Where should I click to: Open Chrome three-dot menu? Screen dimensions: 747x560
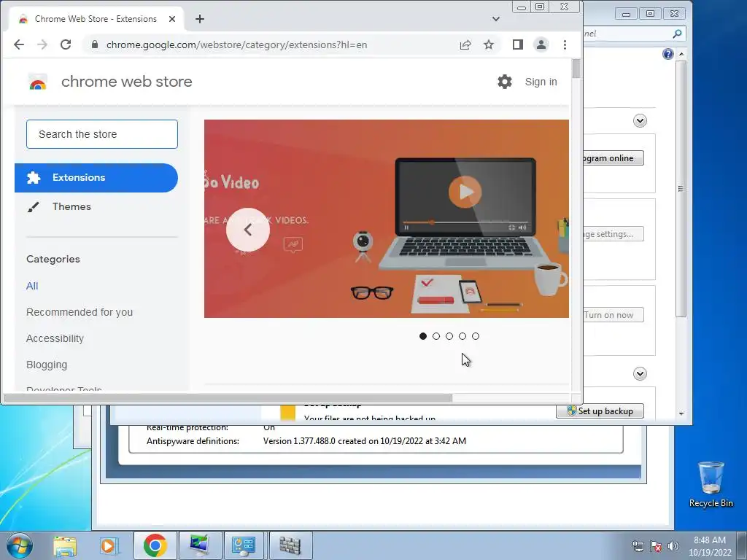click(565, 44)
